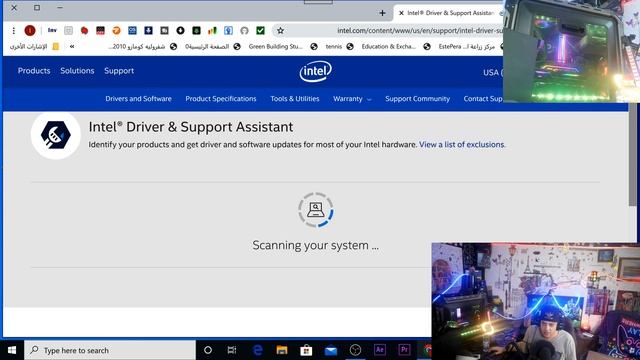Open the Windows Start menu
The image size is (640, 360).
(x=12, y=350)
